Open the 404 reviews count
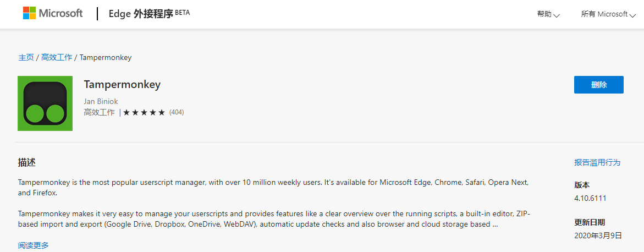644x252 pixels. click(x=177, y=112)
